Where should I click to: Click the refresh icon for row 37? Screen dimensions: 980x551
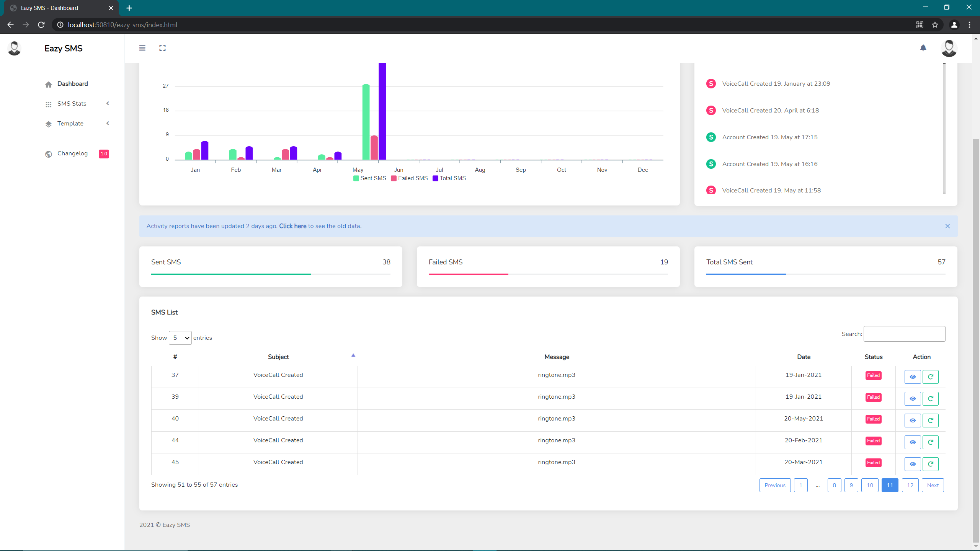930,377
